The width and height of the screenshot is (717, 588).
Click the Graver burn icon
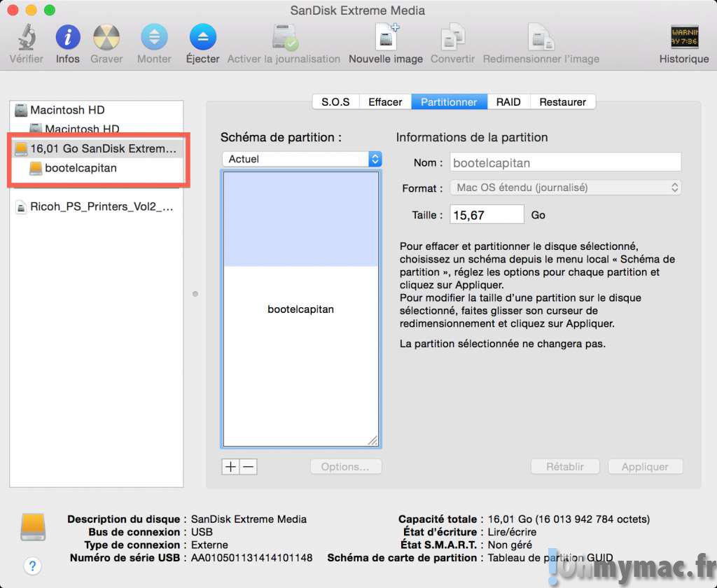pyautogui.click(x=106, y=37)
